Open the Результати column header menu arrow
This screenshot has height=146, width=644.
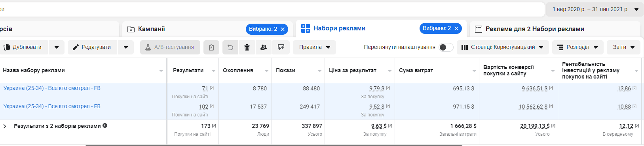click(214, 71)
